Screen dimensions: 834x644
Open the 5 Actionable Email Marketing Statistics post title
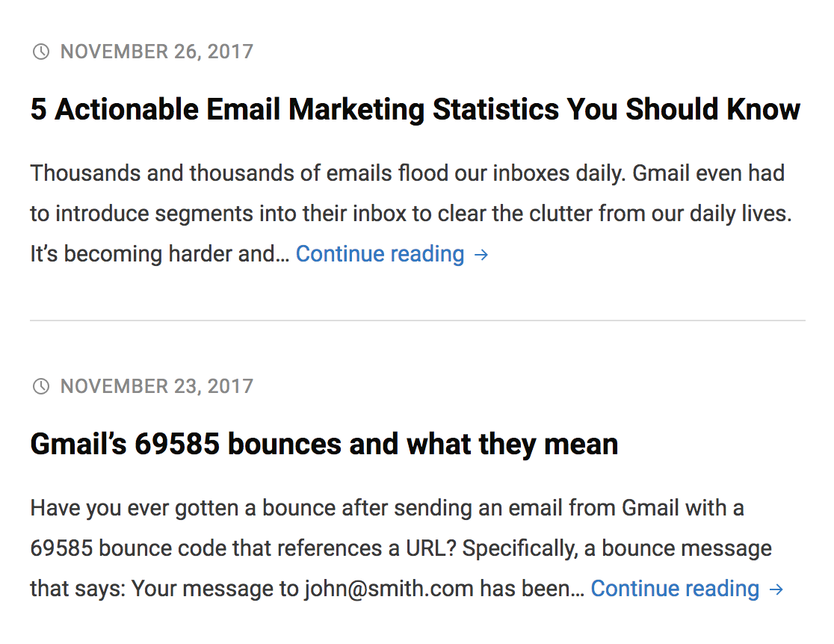[x=416, y=109]
